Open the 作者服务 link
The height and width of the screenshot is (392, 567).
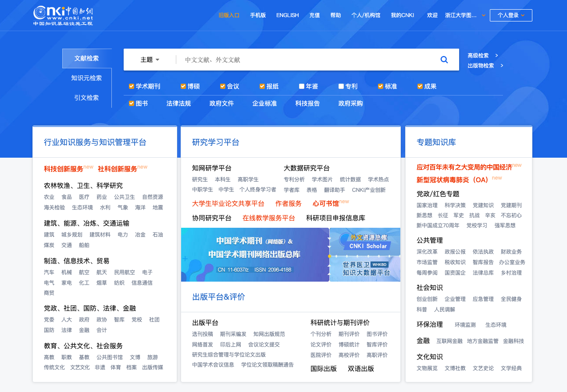[289, 204]
